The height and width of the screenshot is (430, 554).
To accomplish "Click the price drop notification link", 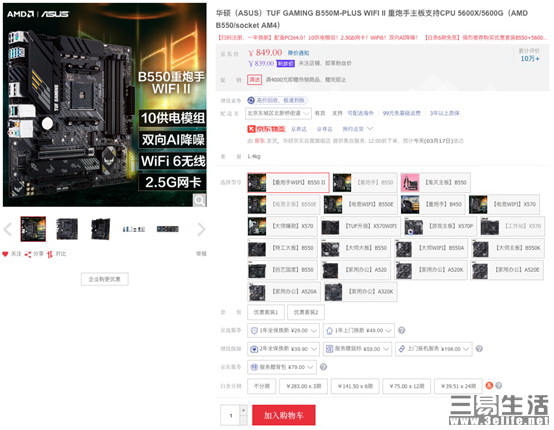I will (x=298, y=53).
